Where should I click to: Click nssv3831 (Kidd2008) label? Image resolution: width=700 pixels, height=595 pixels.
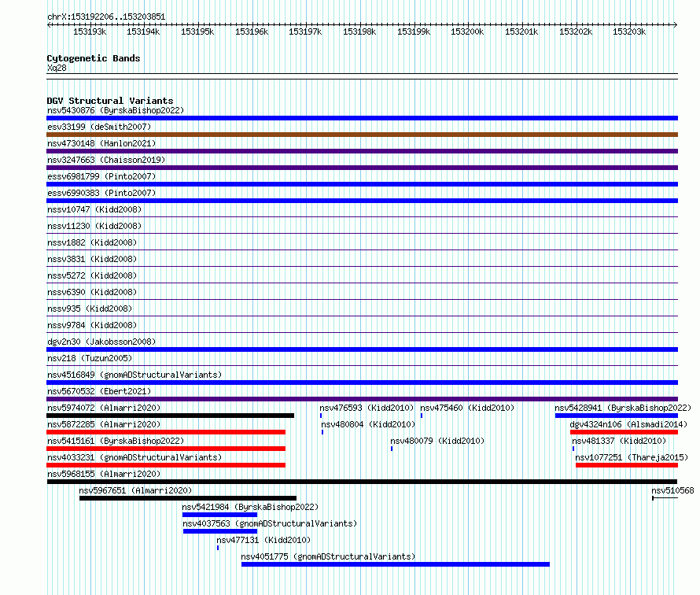[x=92, y=259]
